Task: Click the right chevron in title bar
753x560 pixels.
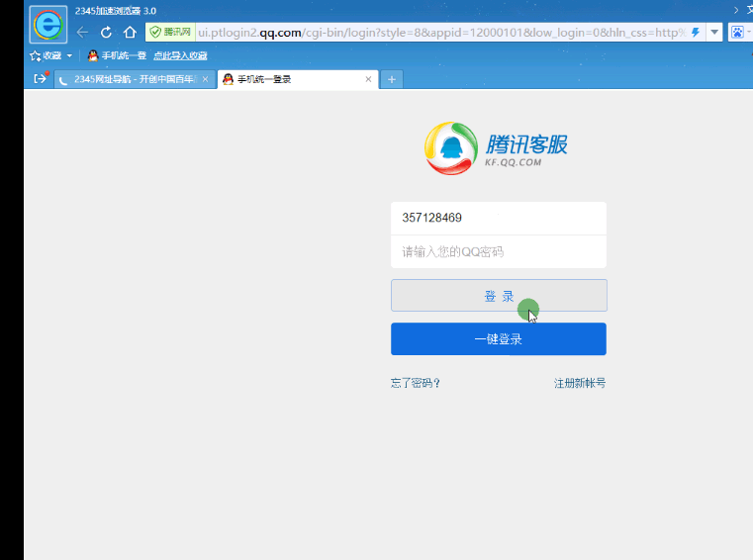Action: (x=736, y=10)
